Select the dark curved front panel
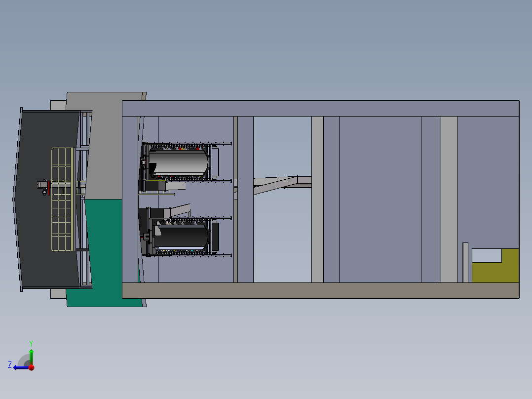The image size is (532, 399). [36, 199]
